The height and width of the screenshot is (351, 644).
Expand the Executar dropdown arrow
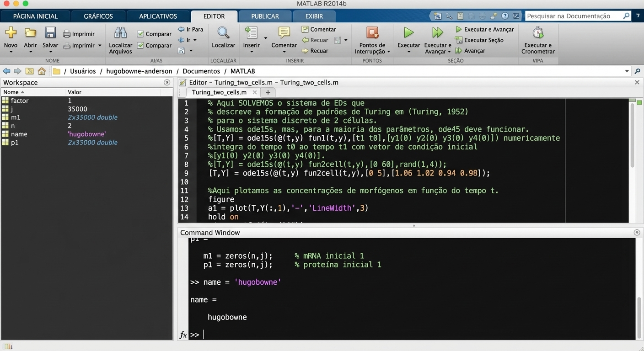(x=408, y=52)
